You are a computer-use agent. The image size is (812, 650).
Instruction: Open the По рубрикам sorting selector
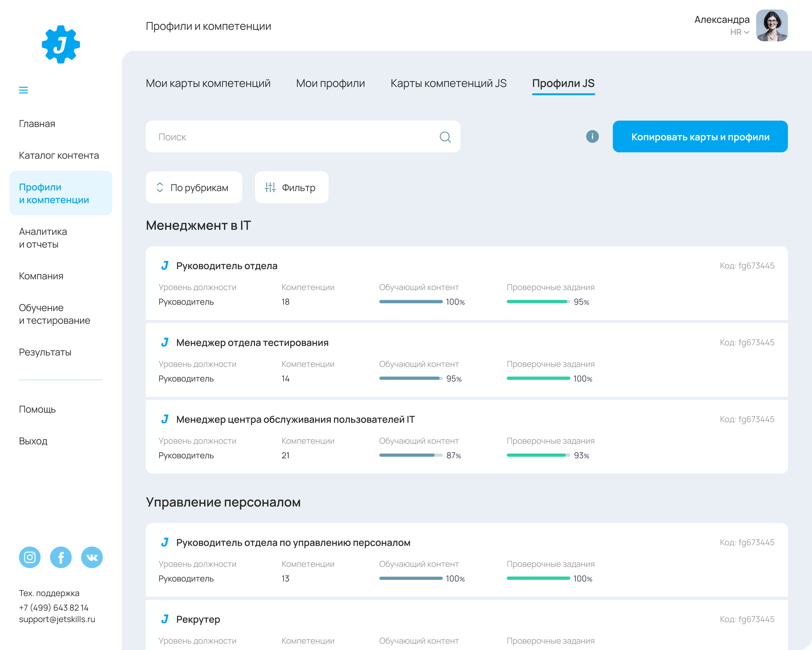(194, 187)
